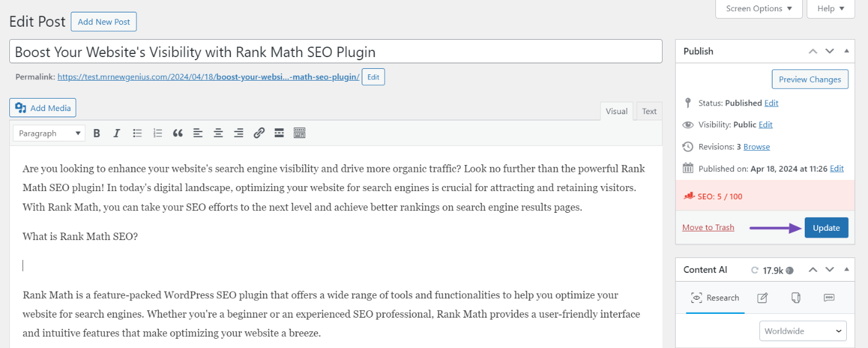The image size is (868, 348).
Task: Click the post title input field
Action: [x=336, y=51]
